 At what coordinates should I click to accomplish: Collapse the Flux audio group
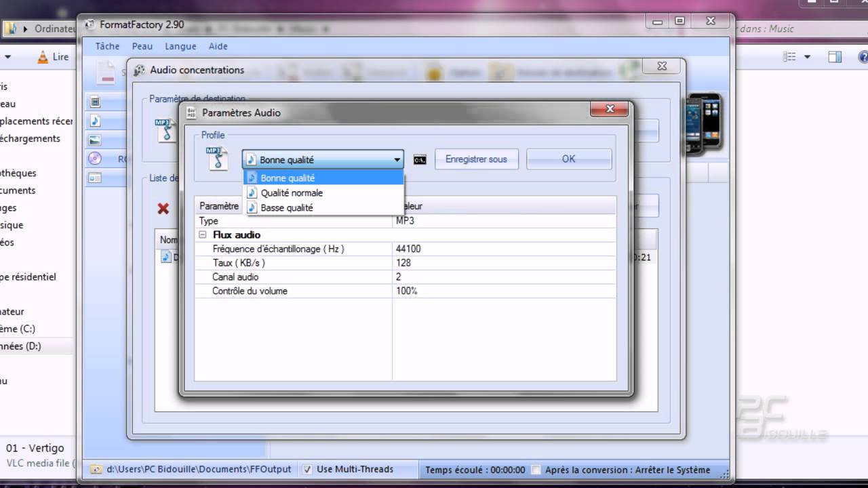(202, 235)
